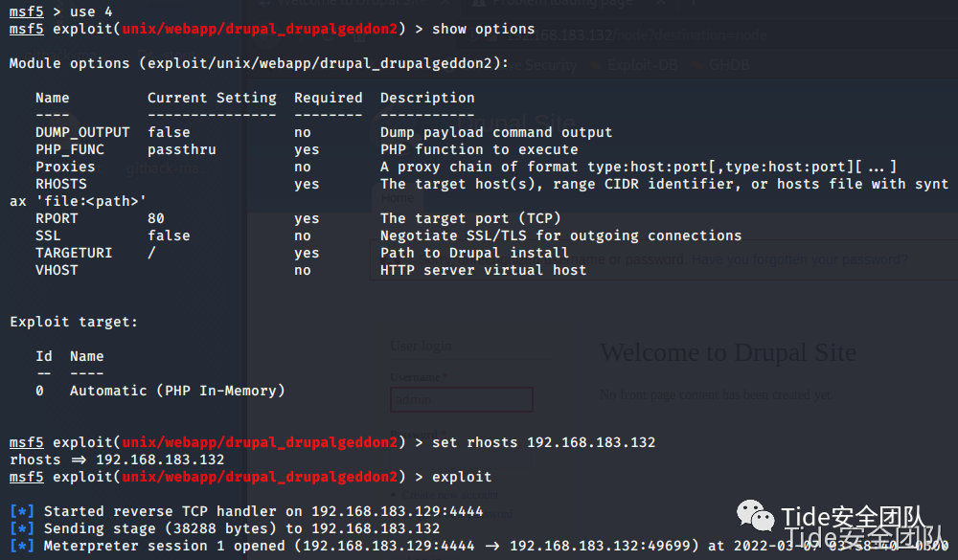
Task: Click 'Negotiate SSL/TLS for outgoing connections' text
Action: click(x=560, y=235)
